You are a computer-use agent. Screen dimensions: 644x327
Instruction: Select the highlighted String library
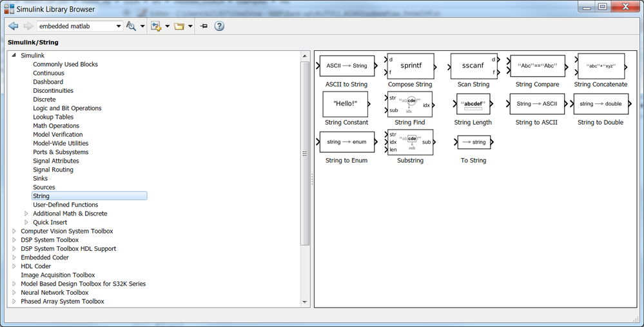click(x=89, y=196)
